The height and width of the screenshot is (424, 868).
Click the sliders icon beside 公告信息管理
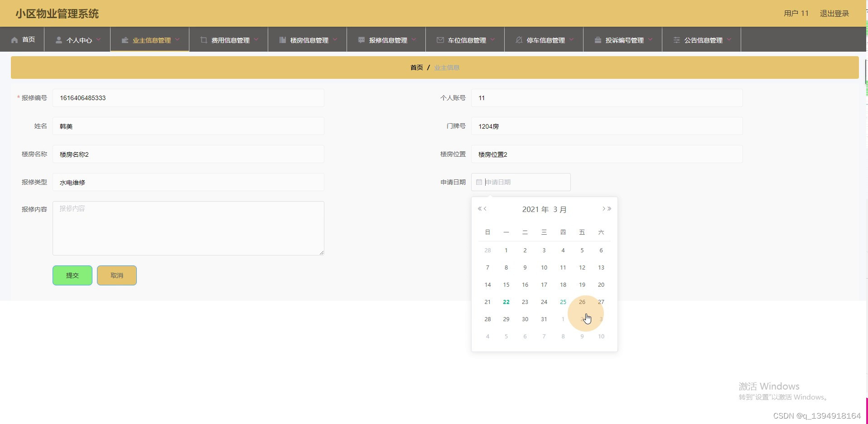(677, 40)
